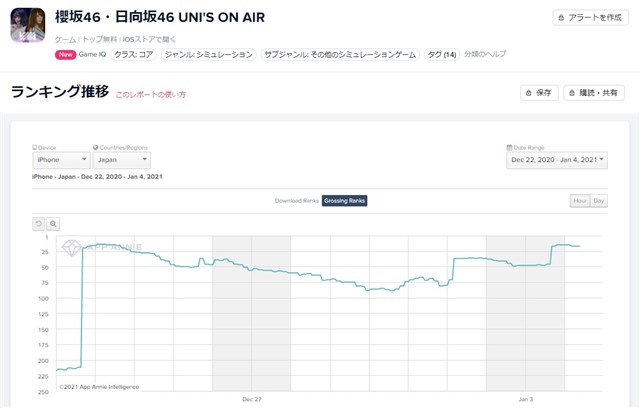Click the Dec 27 x-axis label

coord(252,399)
